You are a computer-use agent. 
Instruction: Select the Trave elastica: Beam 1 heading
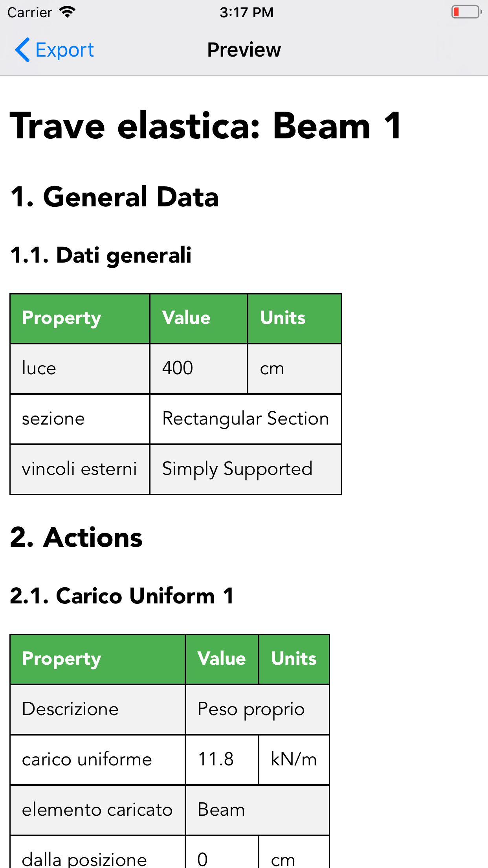(205, 125)
